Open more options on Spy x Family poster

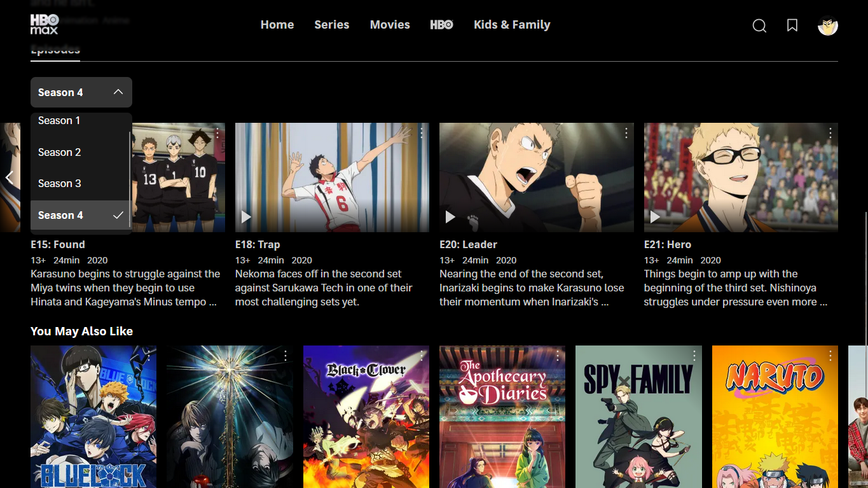click(694, 356)
